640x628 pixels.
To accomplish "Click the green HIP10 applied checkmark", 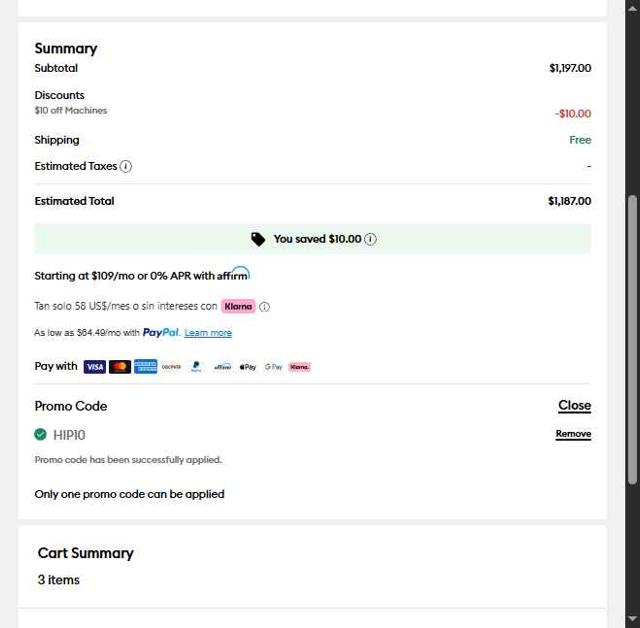I will point(40,434).
